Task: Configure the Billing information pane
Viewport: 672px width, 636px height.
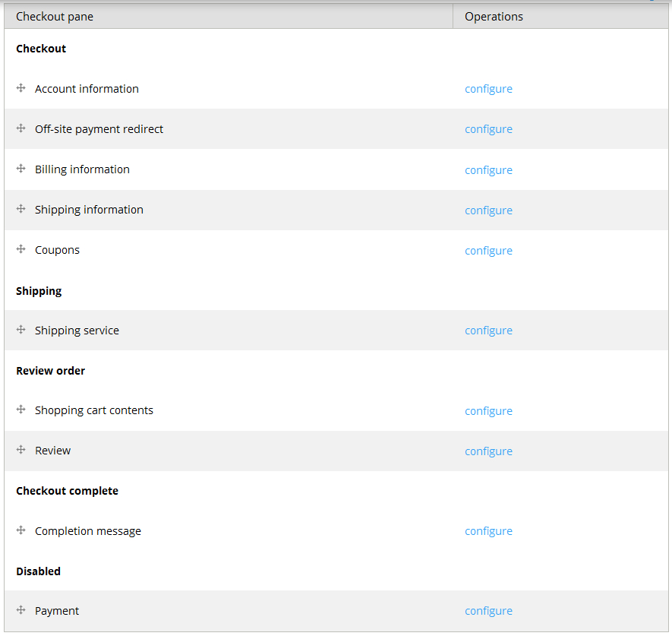Action: [x=488, y=170]
